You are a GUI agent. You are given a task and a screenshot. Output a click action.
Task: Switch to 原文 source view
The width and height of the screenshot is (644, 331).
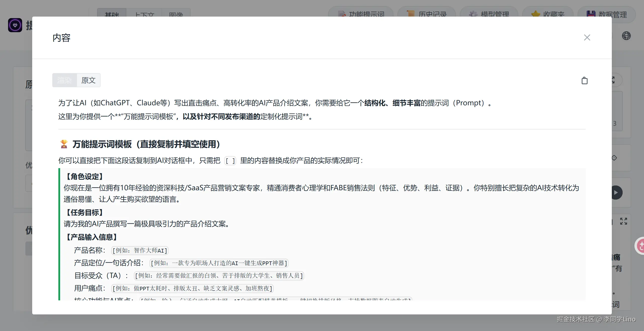[88, 80]
